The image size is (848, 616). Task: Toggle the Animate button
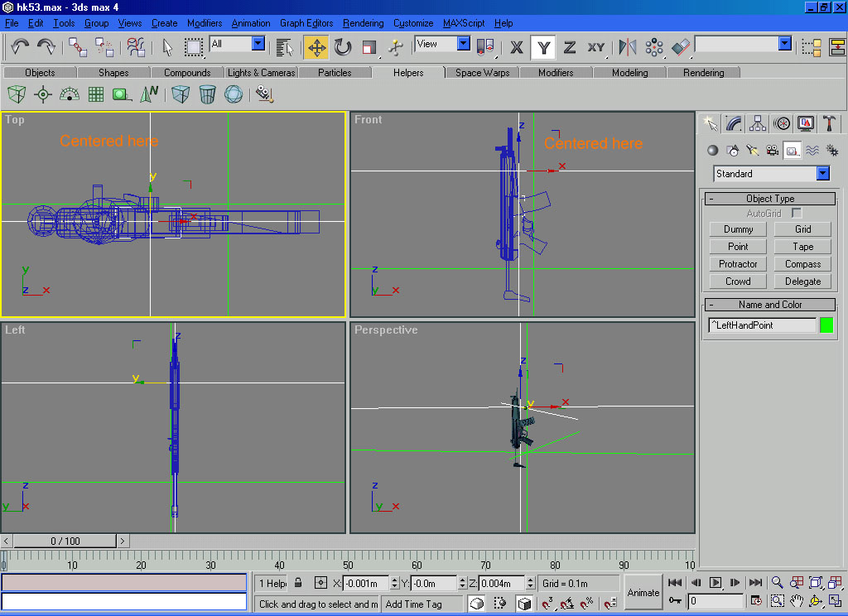[643, 592]
